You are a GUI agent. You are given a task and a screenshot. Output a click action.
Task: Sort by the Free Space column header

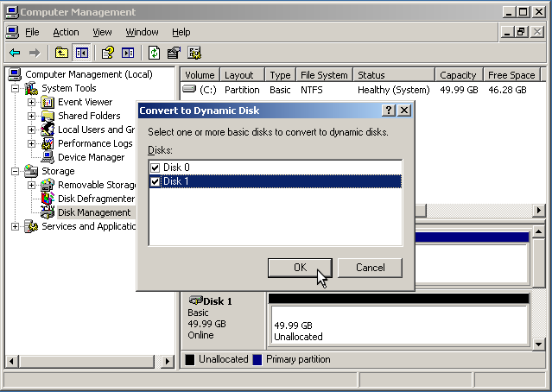tap(511, 75)
